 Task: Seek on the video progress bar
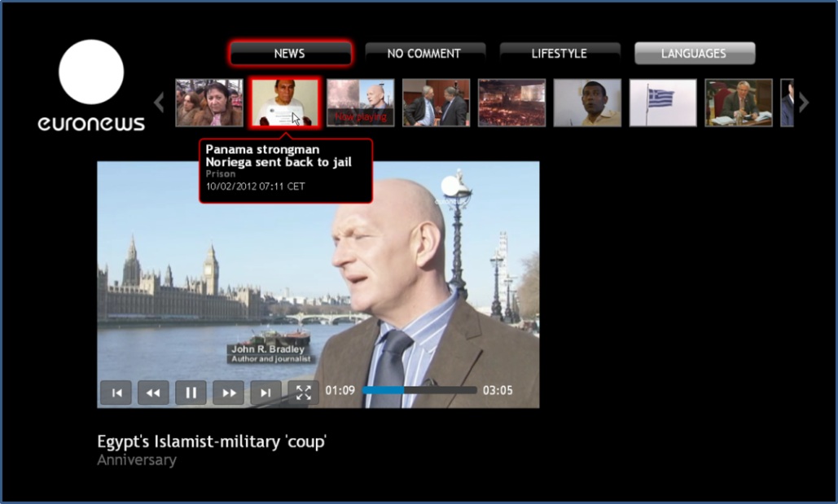(419, 391)
